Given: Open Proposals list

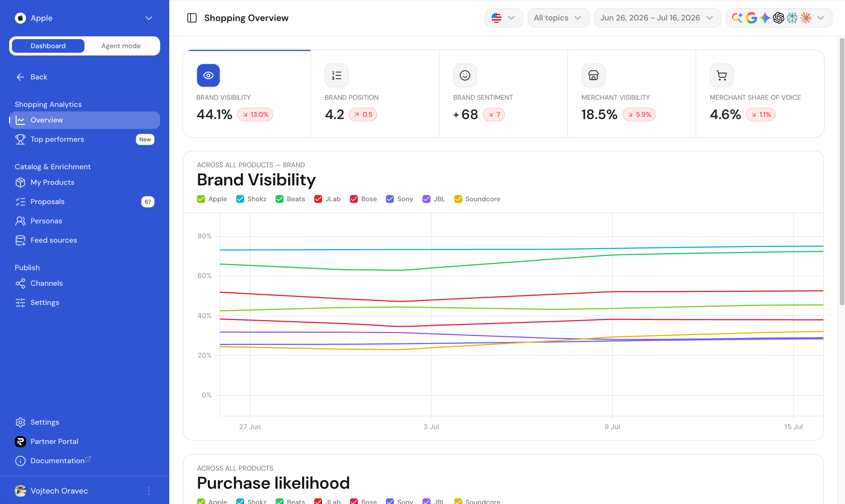Looking at the screenshot, I should (84, 202).
